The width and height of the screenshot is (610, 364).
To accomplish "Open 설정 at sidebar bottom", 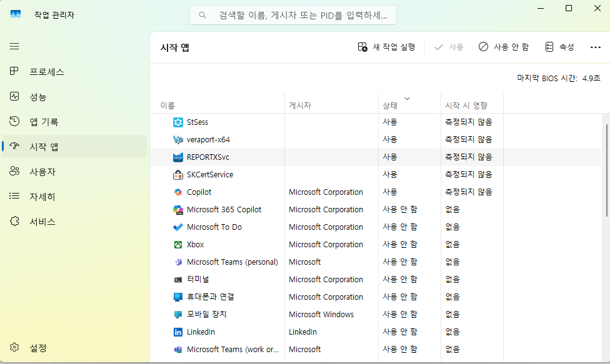I will (74, 347).
